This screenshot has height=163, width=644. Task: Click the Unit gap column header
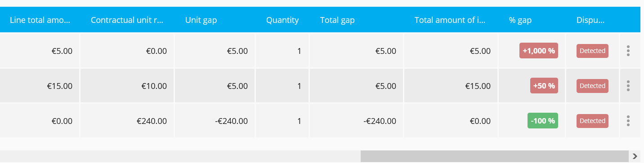click(201, 20)
